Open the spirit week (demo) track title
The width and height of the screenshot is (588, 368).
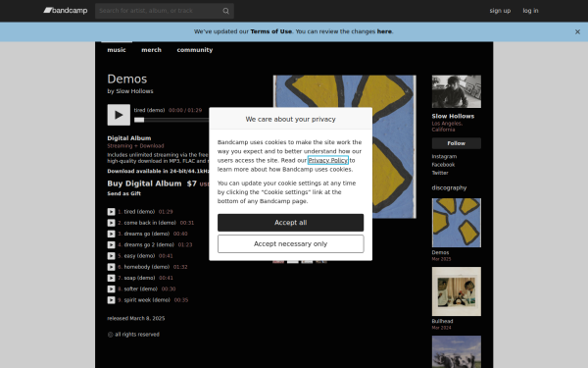tap(147, 300)
